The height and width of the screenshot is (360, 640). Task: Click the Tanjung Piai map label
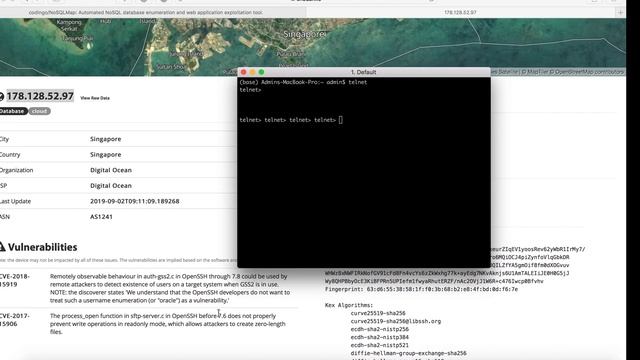click(x=78, y=38)
